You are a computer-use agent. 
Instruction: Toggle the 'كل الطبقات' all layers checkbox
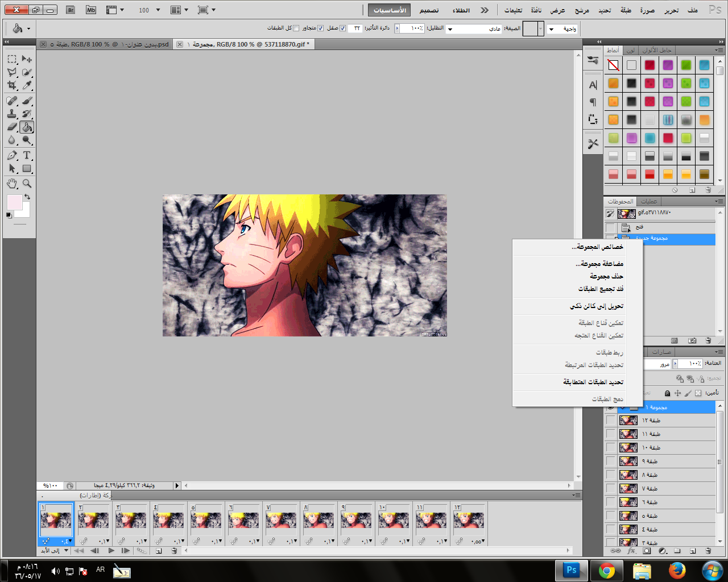(x=296, y=28)
